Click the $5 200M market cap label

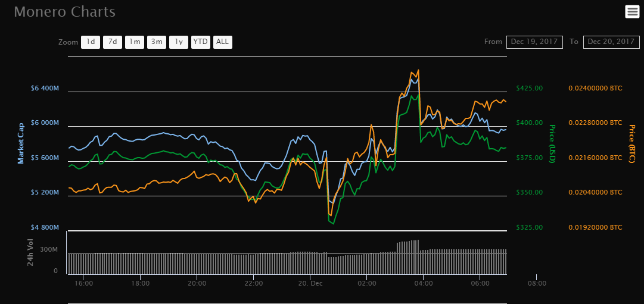click(x=44, y=192)
